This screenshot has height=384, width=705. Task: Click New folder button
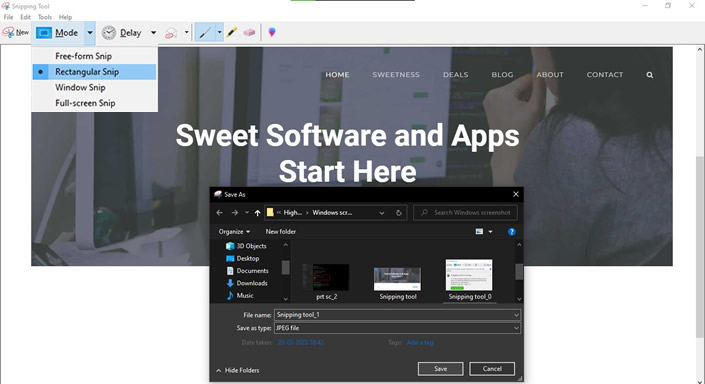point(281,232)
